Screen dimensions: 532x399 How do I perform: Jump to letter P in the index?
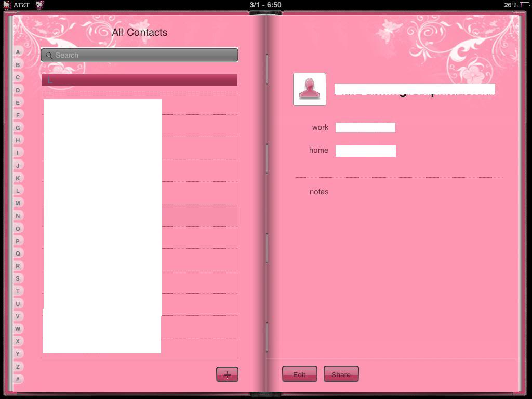pos(18,241)
